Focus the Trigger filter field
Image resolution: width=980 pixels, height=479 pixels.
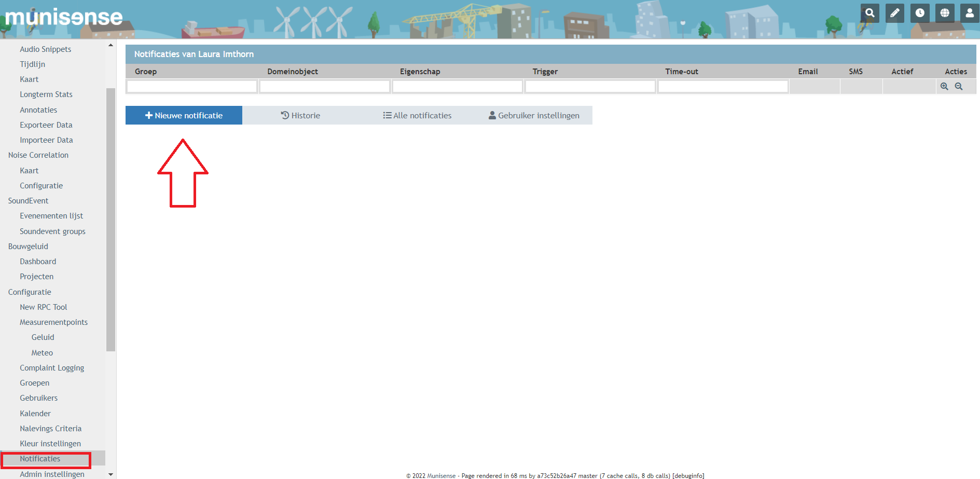pos(590,87)
